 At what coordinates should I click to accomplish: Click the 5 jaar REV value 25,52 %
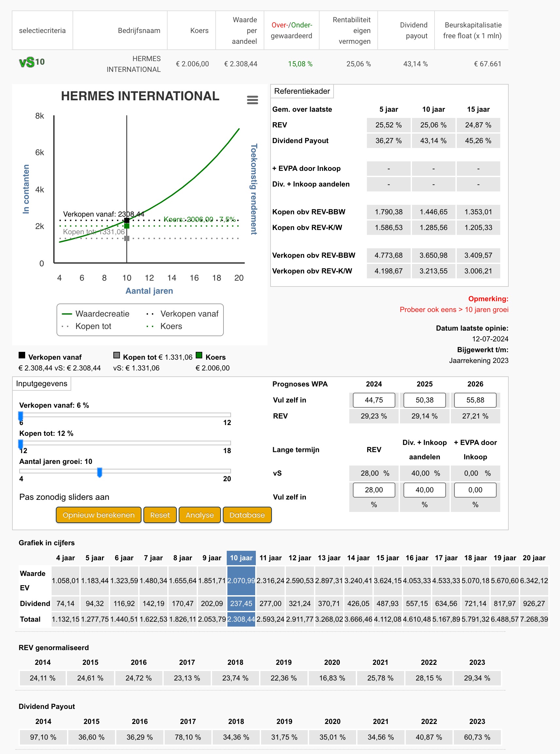click(x=388, y=125)
